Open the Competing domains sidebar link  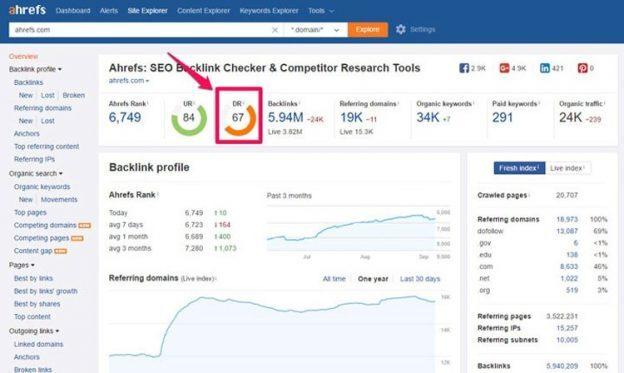click(x=45, y=225)
